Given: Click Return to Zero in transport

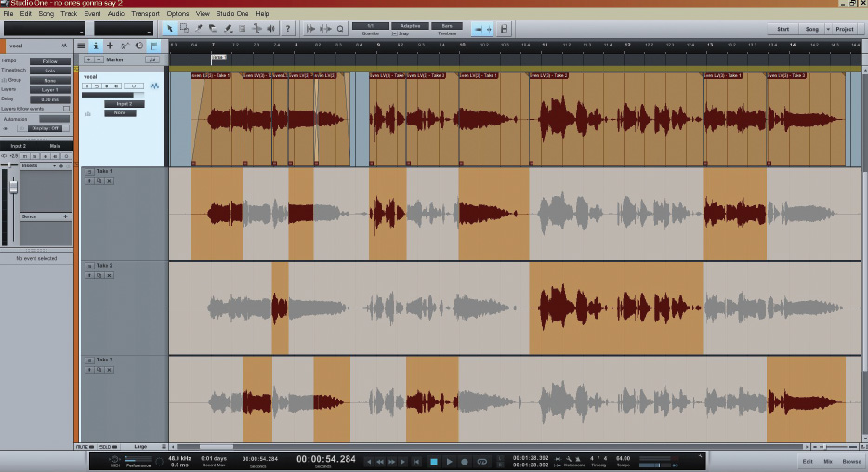Looking at the screenshot, I should click(416, 462).
